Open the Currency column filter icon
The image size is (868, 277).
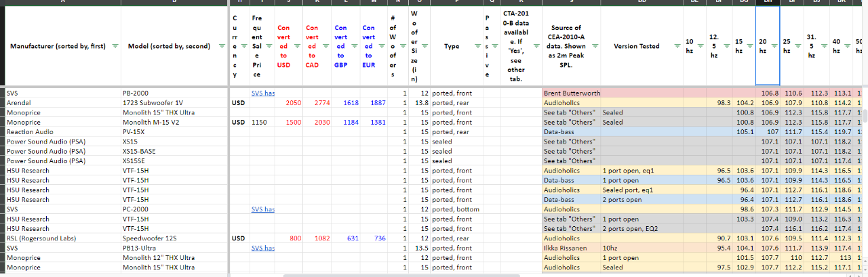tap(243, 46)
